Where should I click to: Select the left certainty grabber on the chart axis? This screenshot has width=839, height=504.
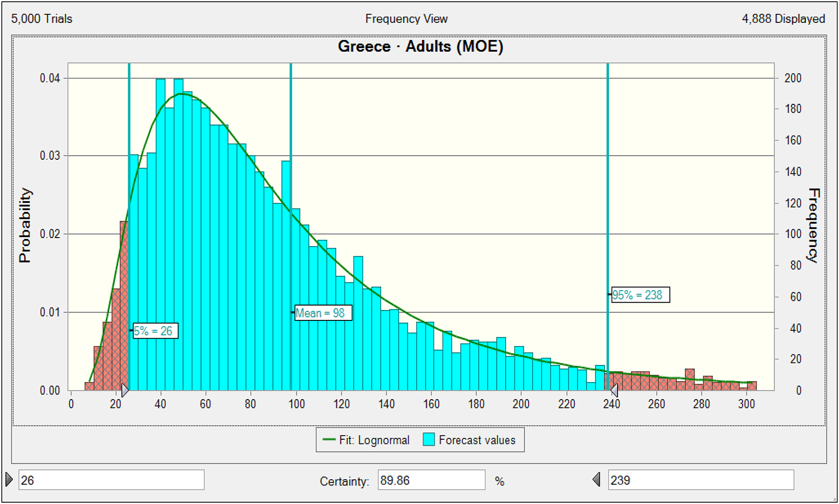124,390
